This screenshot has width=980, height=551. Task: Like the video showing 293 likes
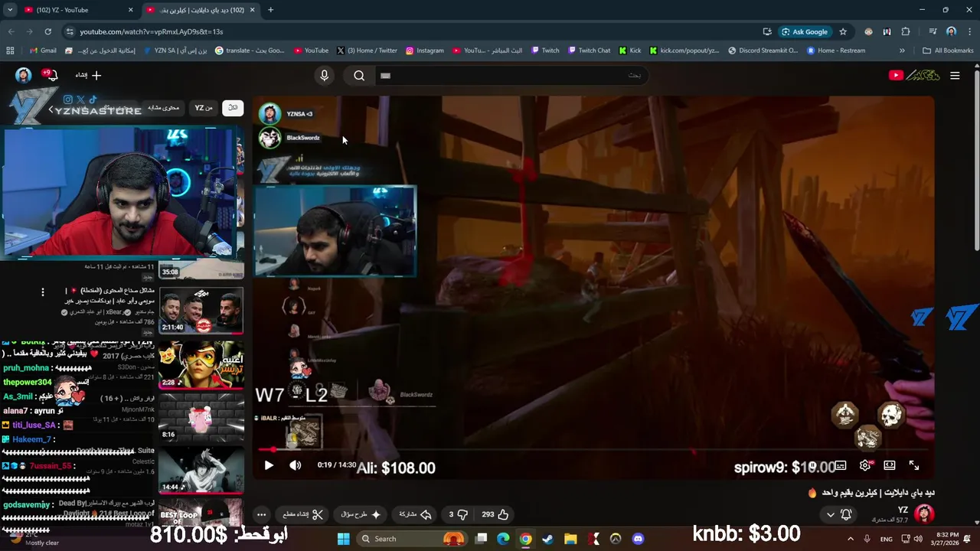tap(495, 514)
